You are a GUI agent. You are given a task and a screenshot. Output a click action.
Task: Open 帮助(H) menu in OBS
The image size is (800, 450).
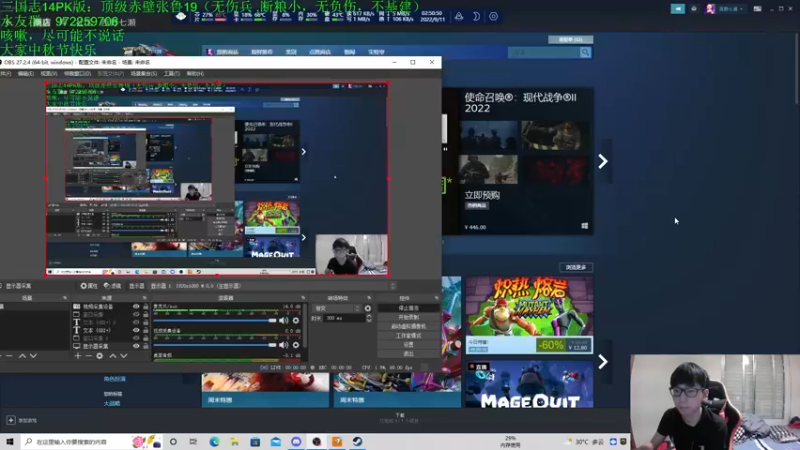pos(195,74)
